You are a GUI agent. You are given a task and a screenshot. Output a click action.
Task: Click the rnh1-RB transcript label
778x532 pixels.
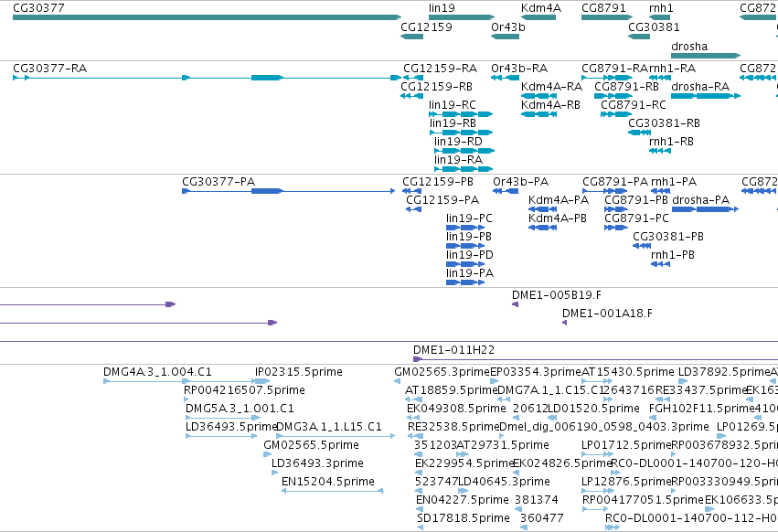tap(671, 142)
